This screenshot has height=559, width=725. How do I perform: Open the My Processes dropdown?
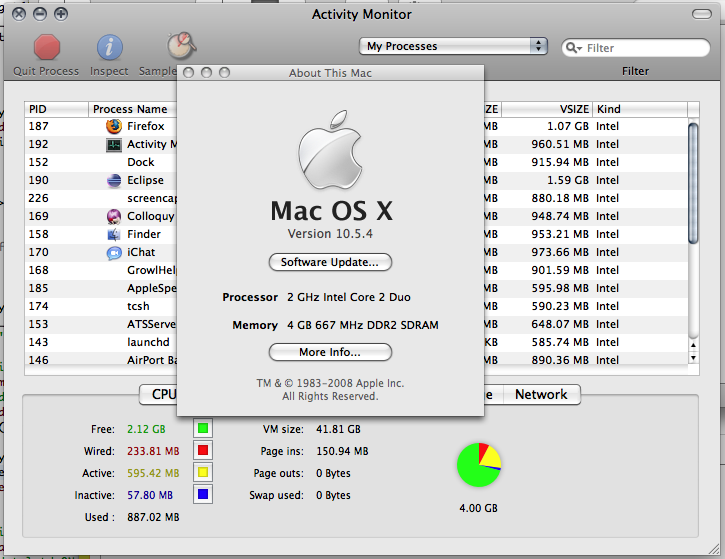(453, 46)
